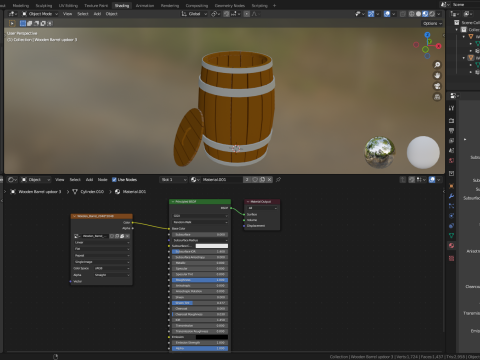Click the zoom magnifier gizmo in the viewport
The width and height of the screenshot is (480, 360).
pyautogui.click(x=437, y=65)
